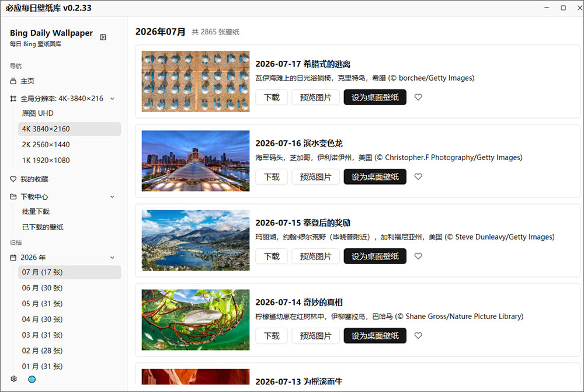Maximize the wallpaper app window

pyautogui.click(x=563, y=8)
